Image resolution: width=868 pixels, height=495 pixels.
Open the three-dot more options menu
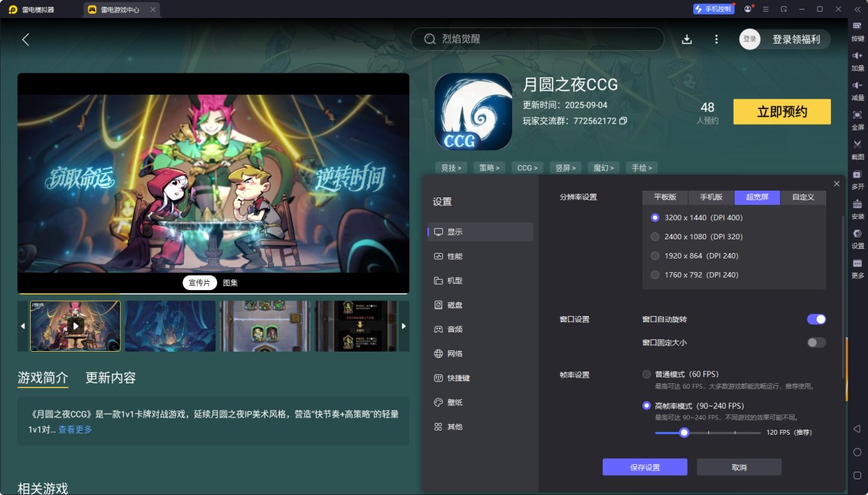tap(716, 40)
